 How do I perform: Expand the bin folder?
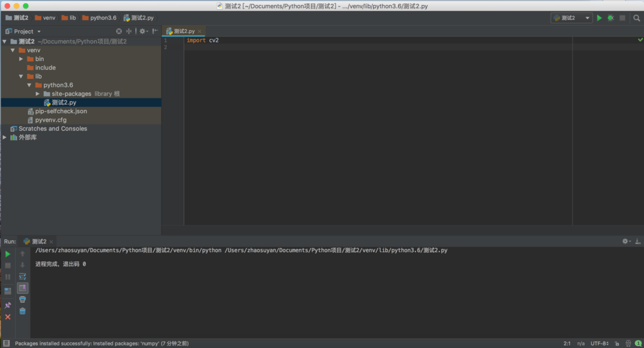point(21,59)
